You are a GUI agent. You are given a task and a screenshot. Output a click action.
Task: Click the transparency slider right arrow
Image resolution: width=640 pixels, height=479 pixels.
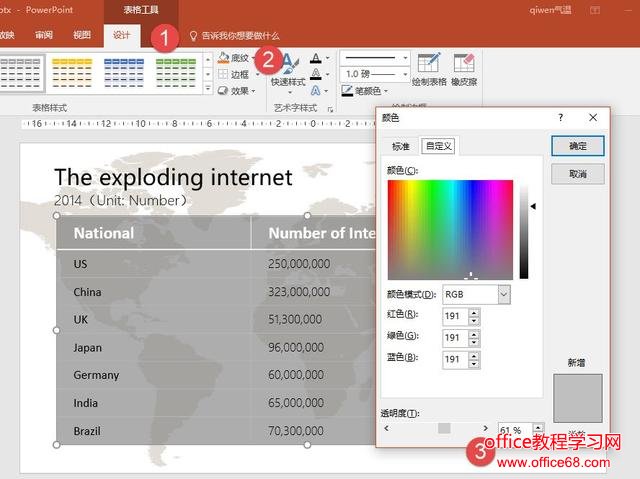click(x=485, y=428)
